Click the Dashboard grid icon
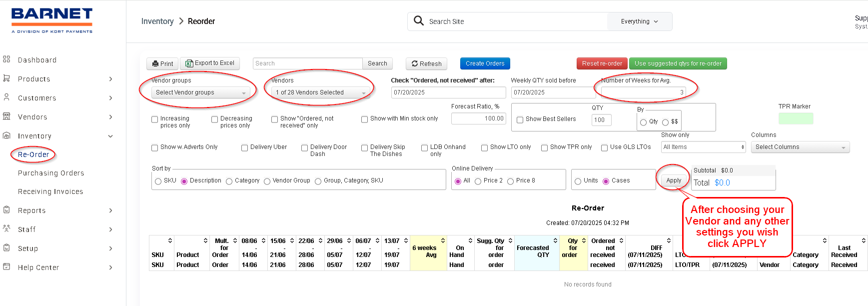868x306 pixels. [6, 59]
